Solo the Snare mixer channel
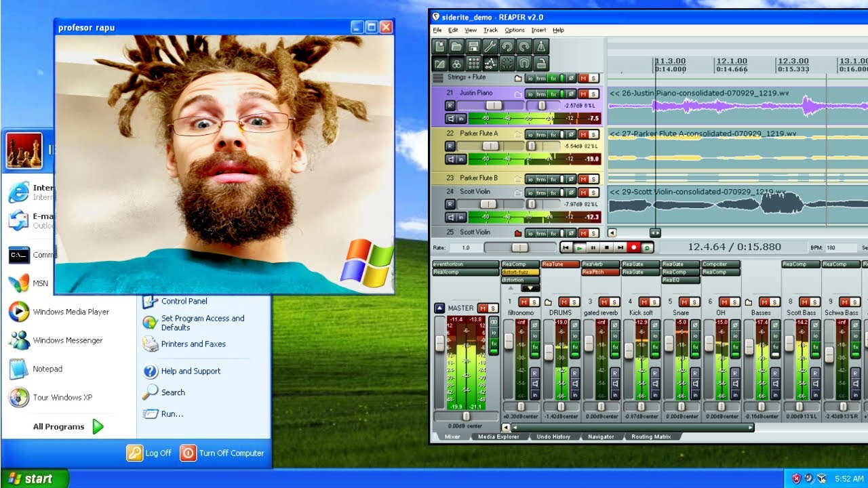868x488 pixels. 694,302
